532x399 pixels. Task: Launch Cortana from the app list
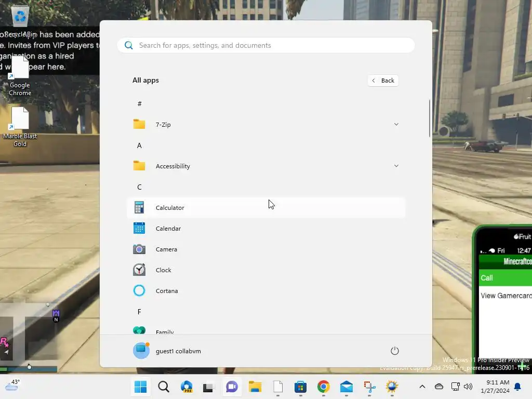pyautogui.click(x=266, y=291)
